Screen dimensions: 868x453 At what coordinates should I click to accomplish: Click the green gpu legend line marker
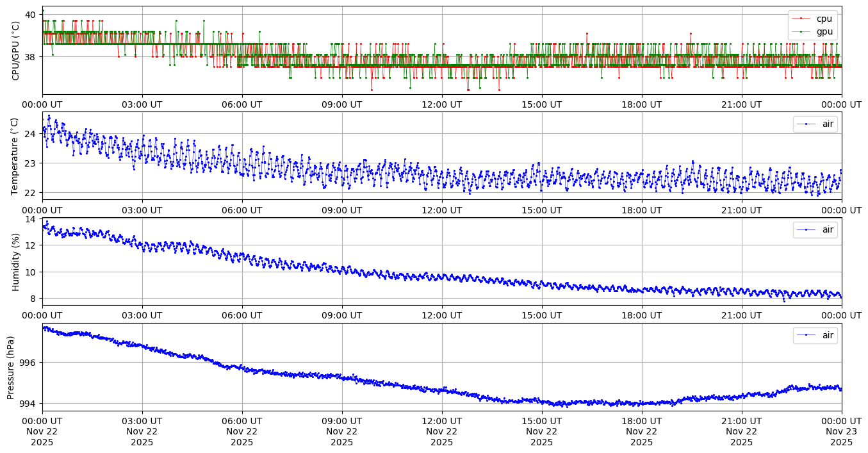(x=805, y=31)
